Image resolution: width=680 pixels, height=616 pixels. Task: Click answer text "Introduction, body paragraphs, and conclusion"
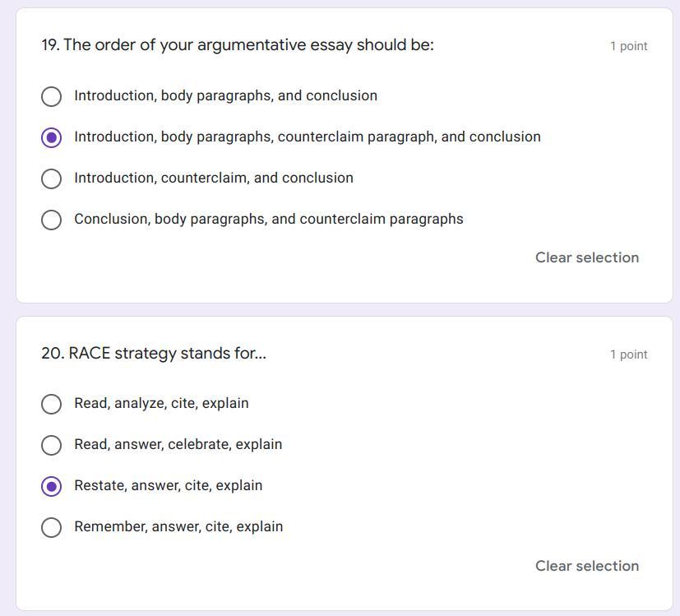point(225,95)
